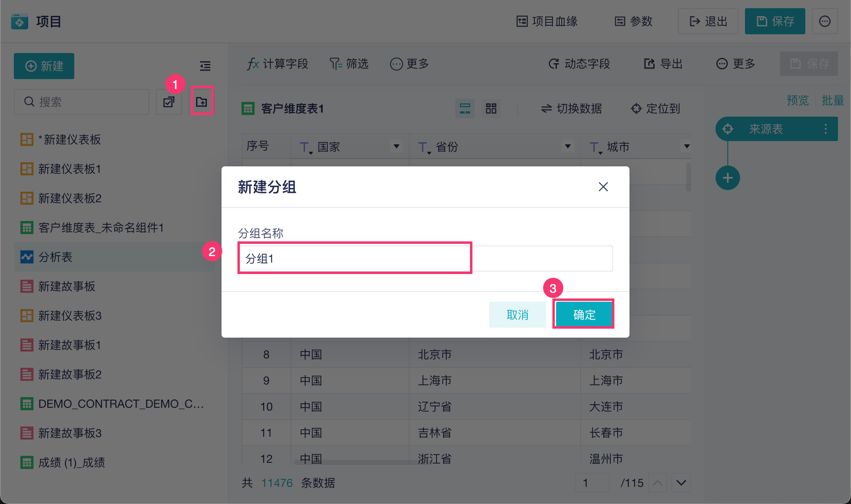
Task: Expand the 国家 column dropdown
Action: tap(396, 146)
